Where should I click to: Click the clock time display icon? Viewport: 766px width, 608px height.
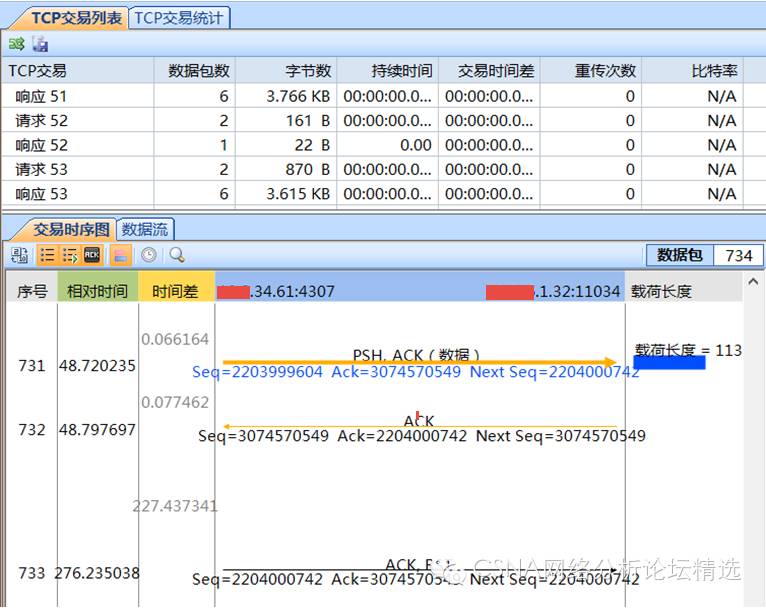149,255
